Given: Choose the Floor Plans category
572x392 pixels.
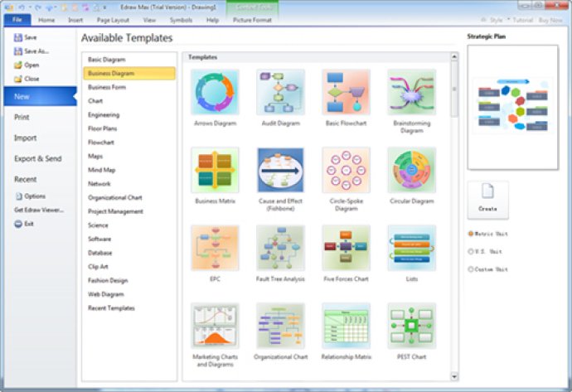Looking at the screenshot, I should tap(129, 128).
